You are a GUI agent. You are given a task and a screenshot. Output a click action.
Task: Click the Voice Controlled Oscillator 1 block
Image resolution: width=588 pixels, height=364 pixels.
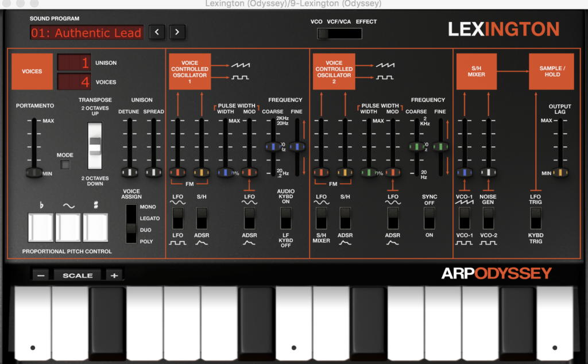(189, 72)
